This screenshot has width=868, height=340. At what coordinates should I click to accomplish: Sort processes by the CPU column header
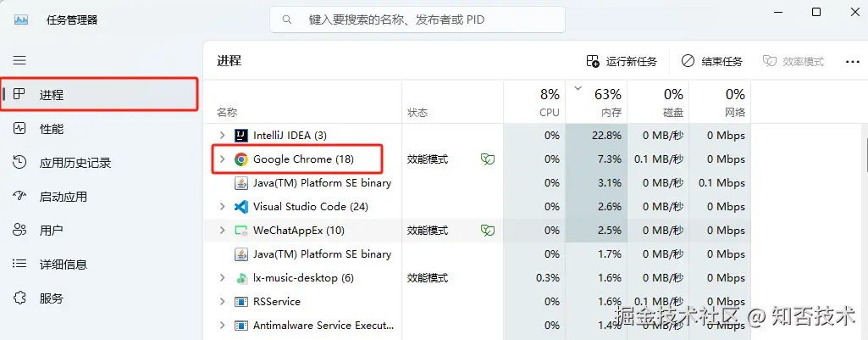click(x=537, y=102)
